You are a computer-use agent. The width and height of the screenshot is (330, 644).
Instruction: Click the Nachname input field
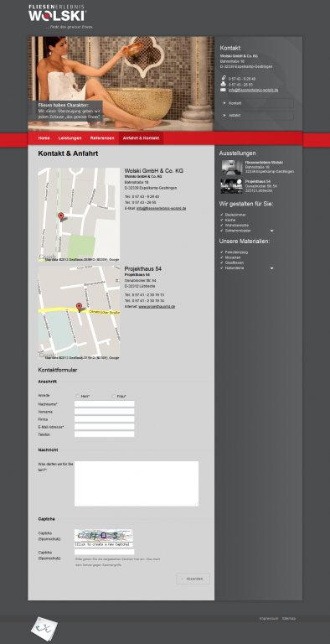pos(104,404)
